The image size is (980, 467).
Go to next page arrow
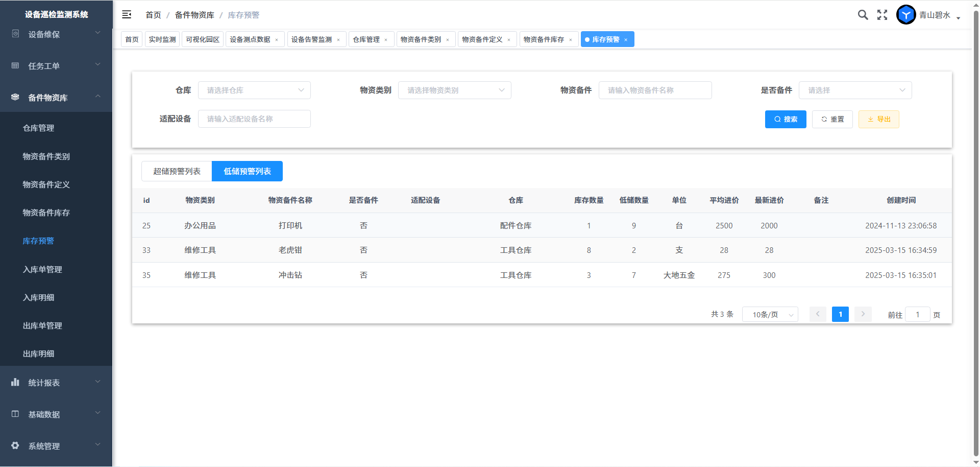tap(863, 314)
